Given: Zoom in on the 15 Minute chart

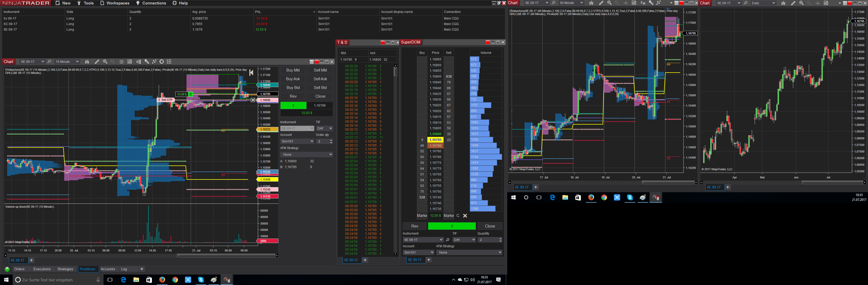Looking at the screenshot, I should [105, 61].
